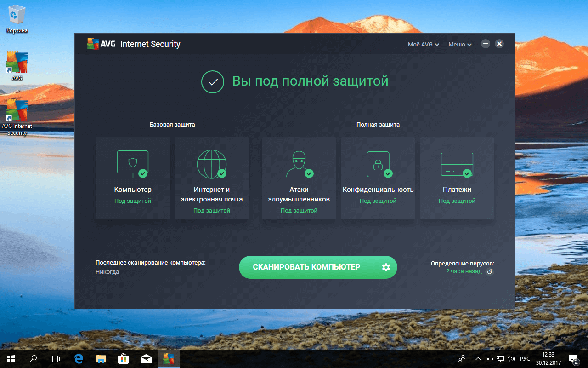Open Task View in the taskbar
Image resolution: width=588 pixels, height=368 pixels.
[x=55, y=359]
